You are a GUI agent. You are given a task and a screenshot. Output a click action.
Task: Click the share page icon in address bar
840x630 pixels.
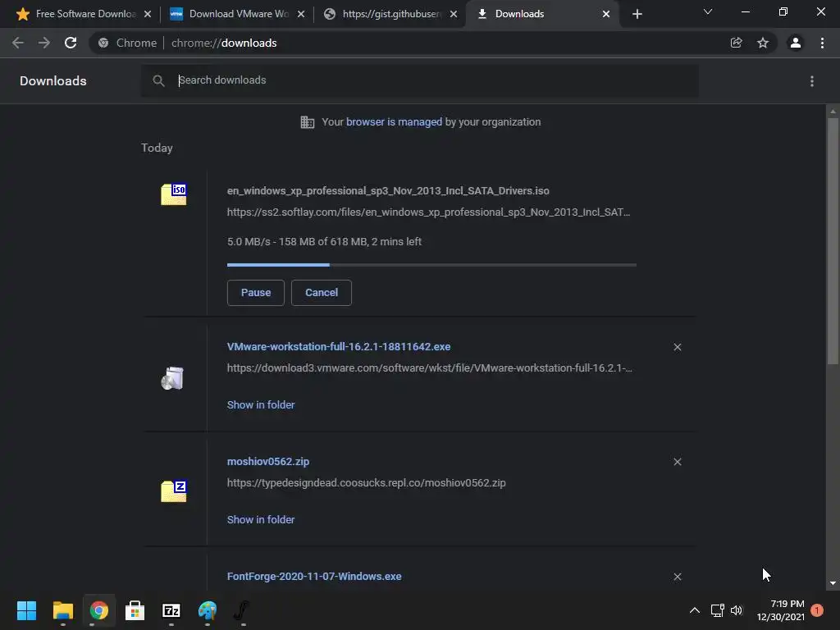(x=736, y=43)
